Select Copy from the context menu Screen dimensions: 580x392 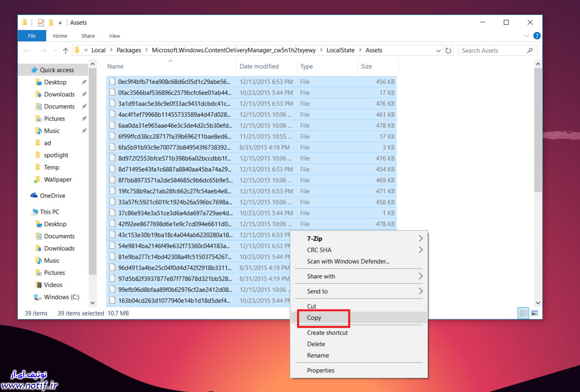(x=314, y=318)
